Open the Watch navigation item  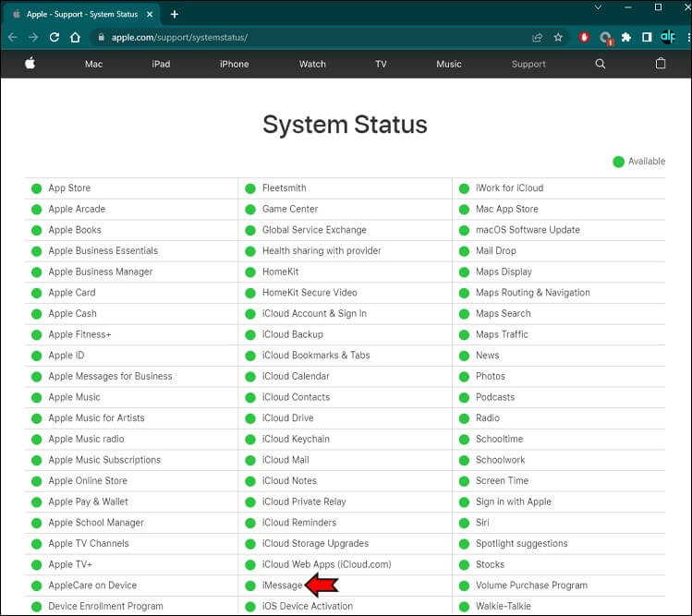coord(312,64)
